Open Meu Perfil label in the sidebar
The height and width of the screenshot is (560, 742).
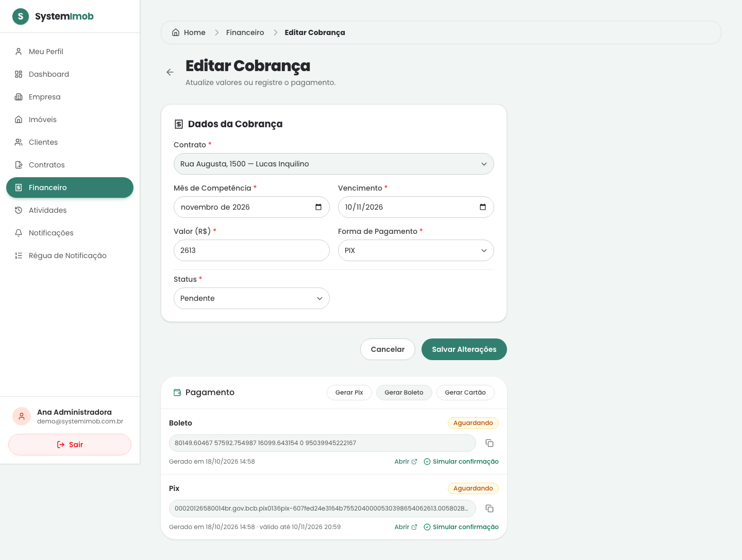point(46,52)
